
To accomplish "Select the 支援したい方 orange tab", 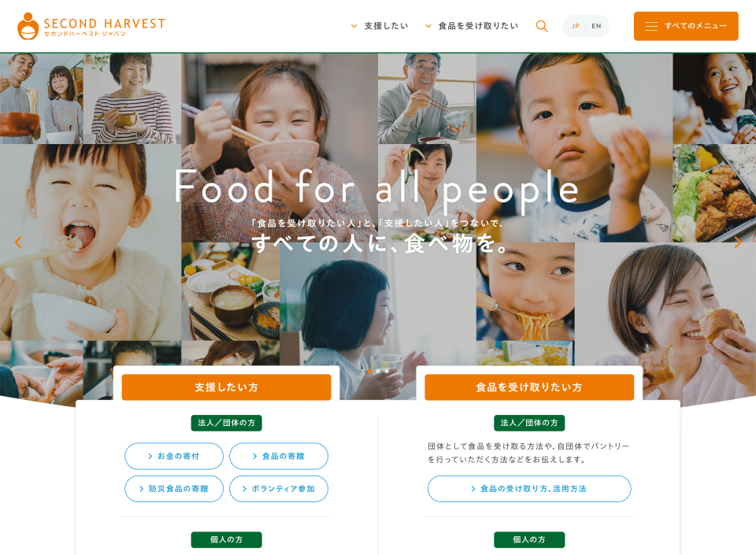I will [x=226, y=387].
